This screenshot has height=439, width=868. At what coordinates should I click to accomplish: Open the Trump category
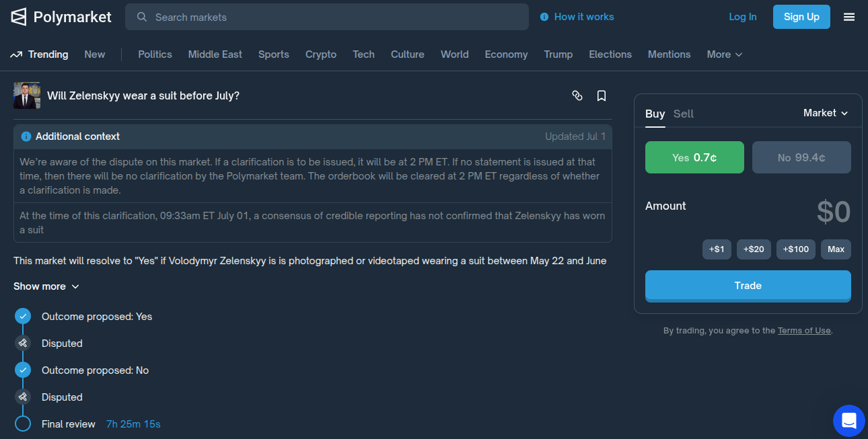coord(558,54)
